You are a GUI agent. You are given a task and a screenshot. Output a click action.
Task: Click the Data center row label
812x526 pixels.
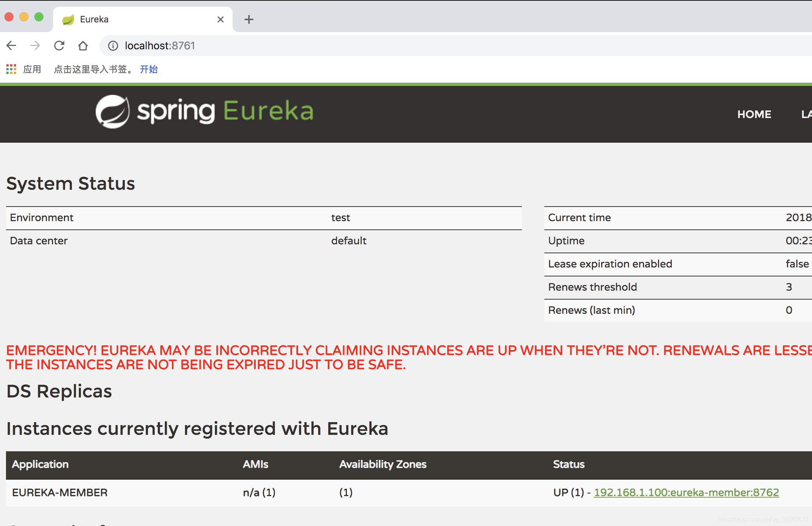(x=39, y=241)
